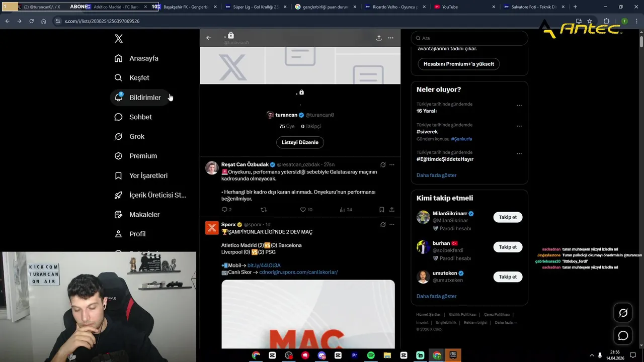Open Premium from the sidebar
This screenshot has height=362, width=644.
click(136, 156)
